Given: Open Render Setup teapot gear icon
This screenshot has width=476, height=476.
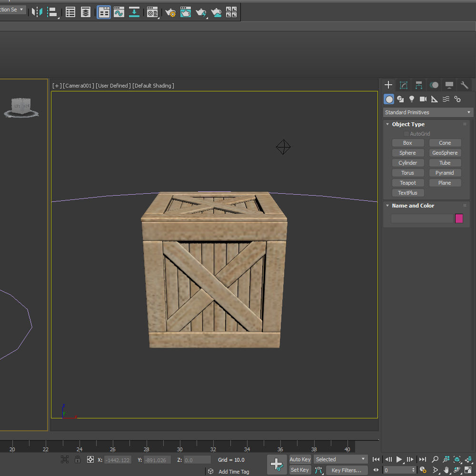Looking at the screenshot, I should (170, 12).
